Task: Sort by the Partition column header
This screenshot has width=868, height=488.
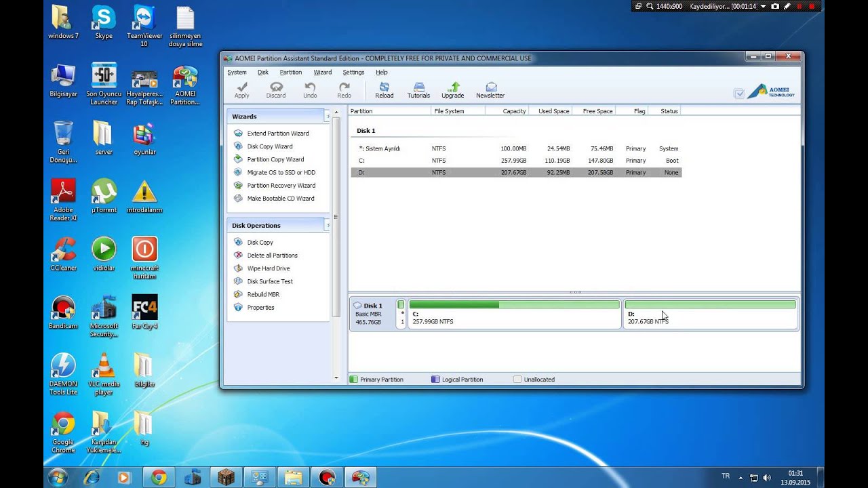Action: [x=390, y=110]
